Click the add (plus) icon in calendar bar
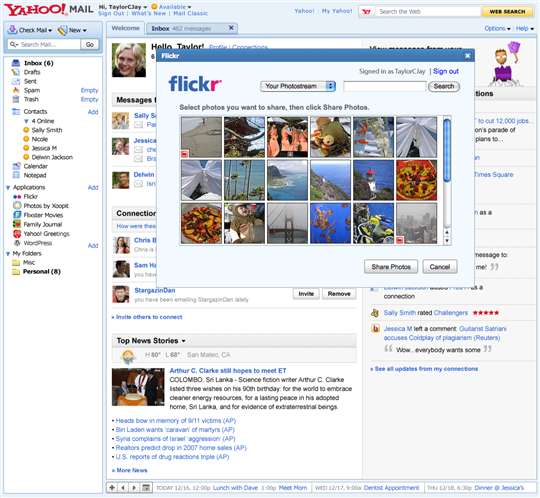 pos(112,487)
